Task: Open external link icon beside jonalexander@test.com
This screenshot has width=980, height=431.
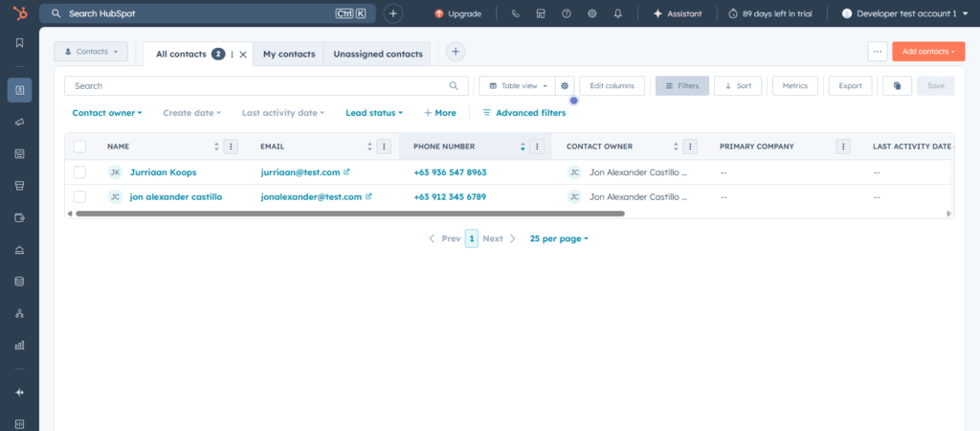Action: click(368, 196)
